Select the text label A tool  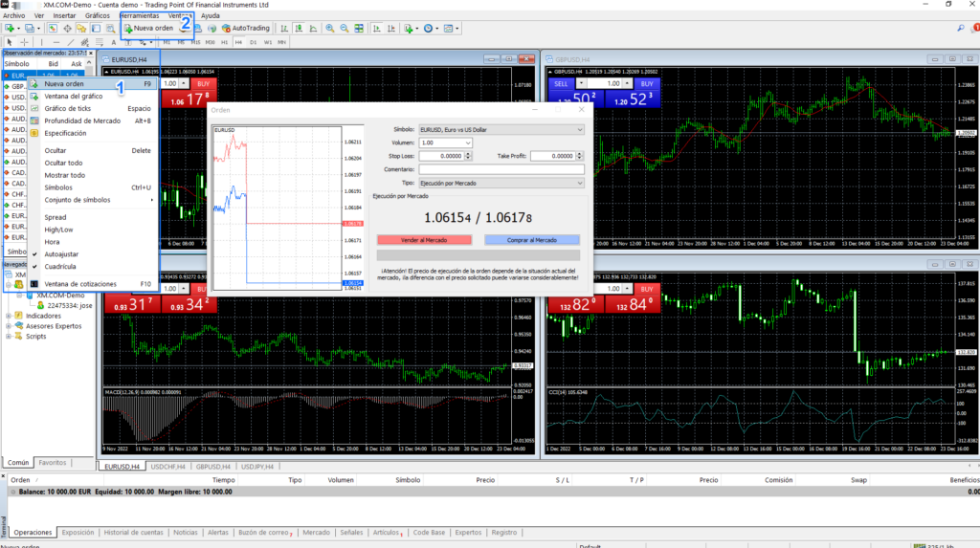click(x=114, y=42)
